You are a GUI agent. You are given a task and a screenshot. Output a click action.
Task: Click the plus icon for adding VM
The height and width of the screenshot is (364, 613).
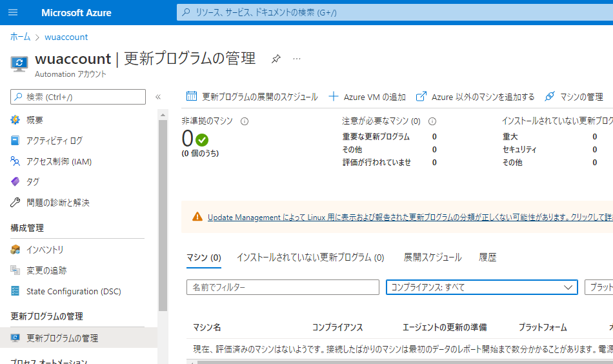pos(334,96)
